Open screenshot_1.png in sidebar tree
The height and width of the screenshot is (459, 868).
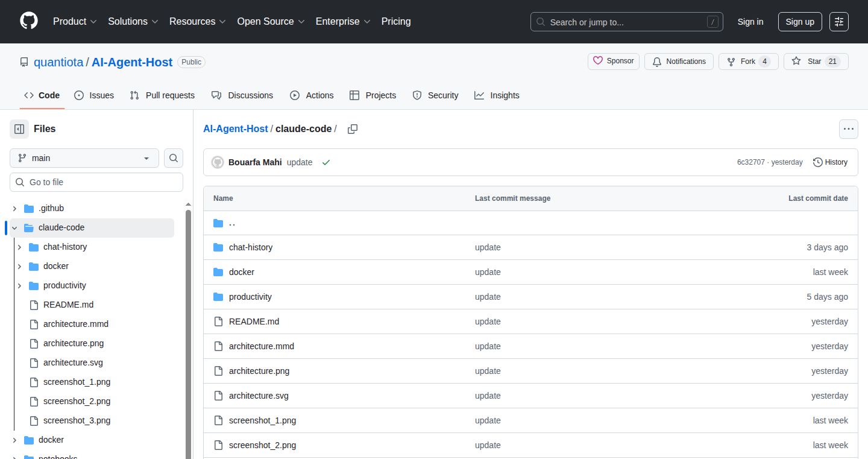click(77, 382)
